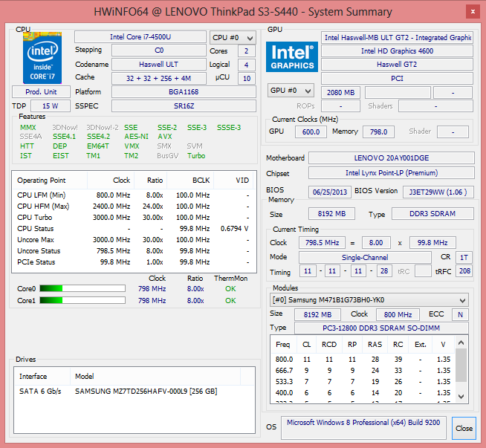Click the Microsoft Windows 8 Professional OS field
This screenshot has height=448, width=486.
coord(363,427)
